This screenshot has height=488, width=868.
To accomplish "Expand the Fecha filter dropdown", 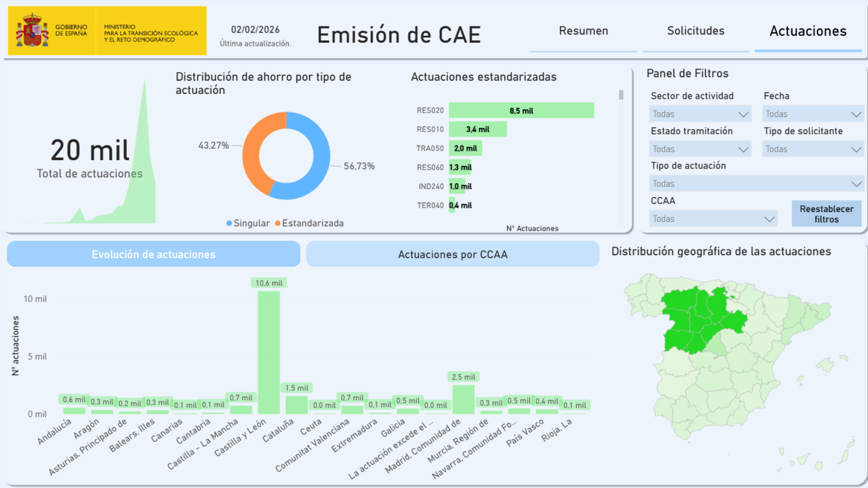I will pos(812,113).
